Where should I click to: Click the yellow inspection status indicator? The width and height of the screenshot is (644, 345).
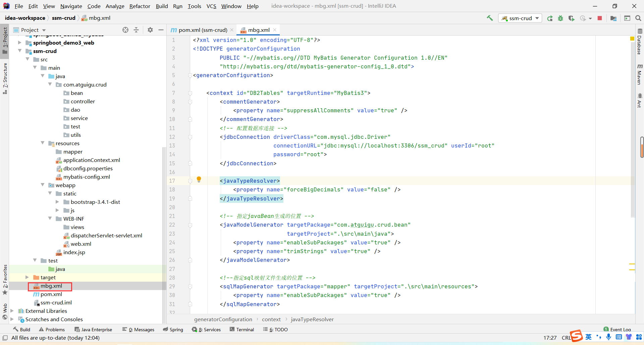(632, 39)
